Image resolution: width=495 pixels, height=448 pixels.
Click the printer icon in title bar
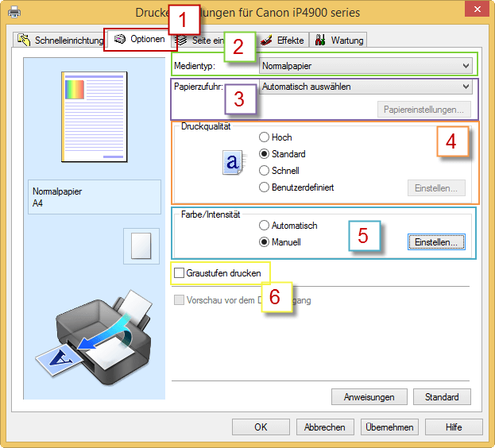[x=14, y=13]
